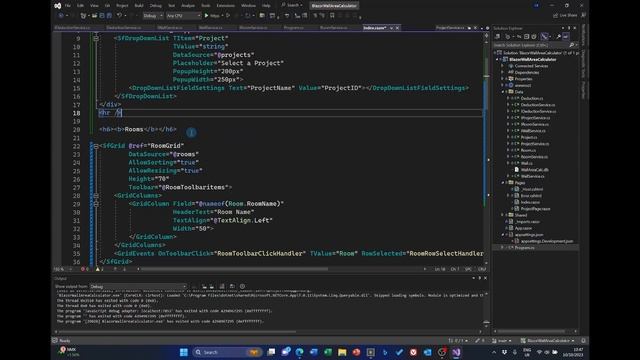The width and height of the screenshot is (640, 360).
Task: Click the errors count indicator icon
Action: [84, 269]
